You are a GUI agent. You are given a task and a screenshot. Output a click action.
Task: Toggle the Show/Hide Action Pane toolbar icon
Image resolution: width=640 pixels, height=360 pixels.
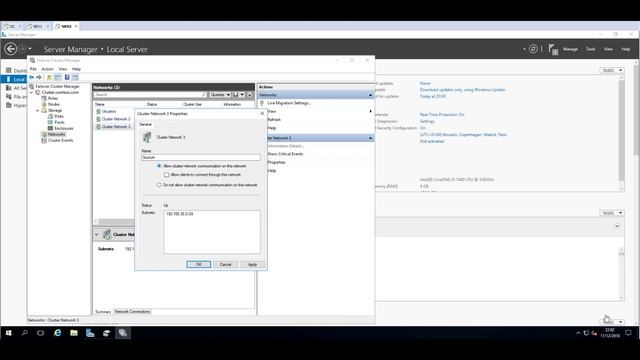tap(75, 77)
